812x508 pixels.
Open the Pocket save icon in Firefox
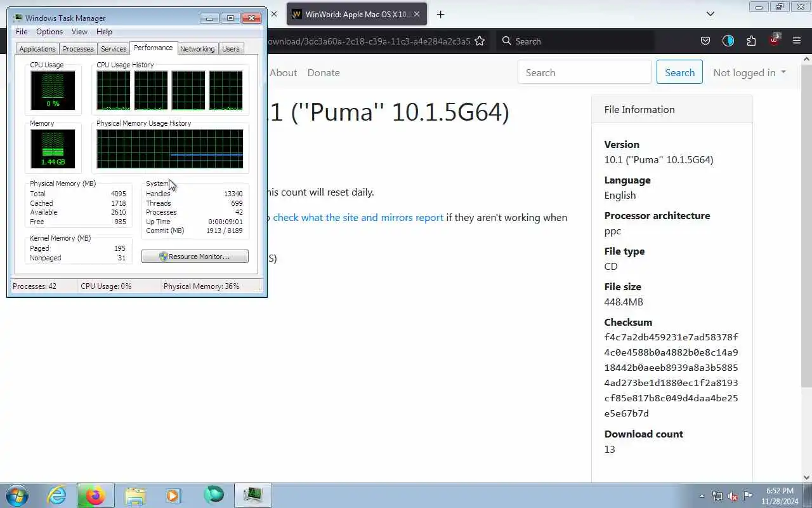(x=705, y=41)
